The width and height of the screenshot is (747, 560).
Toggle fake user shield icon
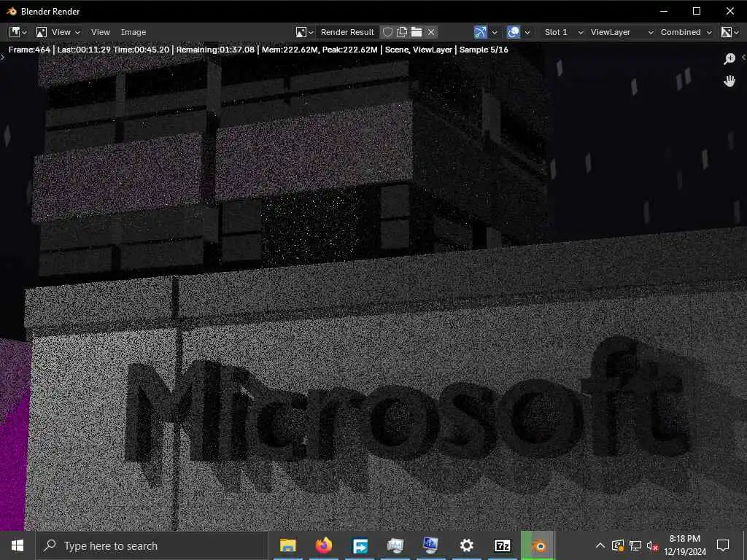(x=388, y=32)
